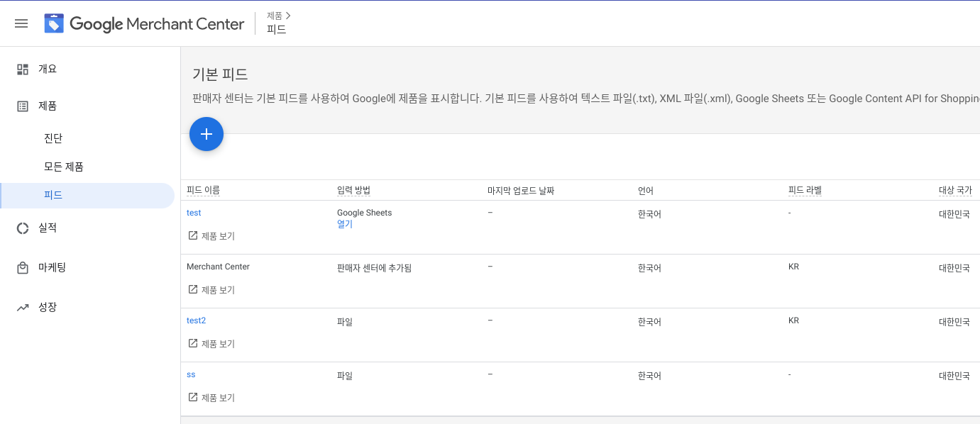
Task: Click the Merchant Center feed name text
Action: pos(218,267)
